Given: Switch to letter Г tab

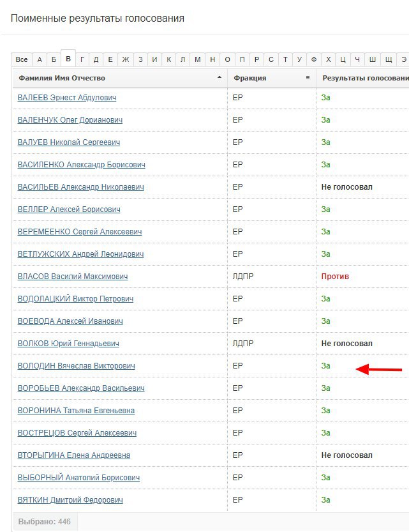Looking at the screenshot, I should tap(82, 59).
